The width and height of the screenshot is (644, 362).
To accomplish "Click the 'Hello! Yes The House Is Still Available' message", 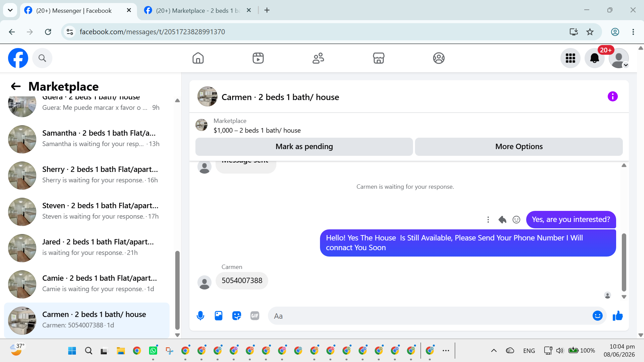I will coord(468,243).
